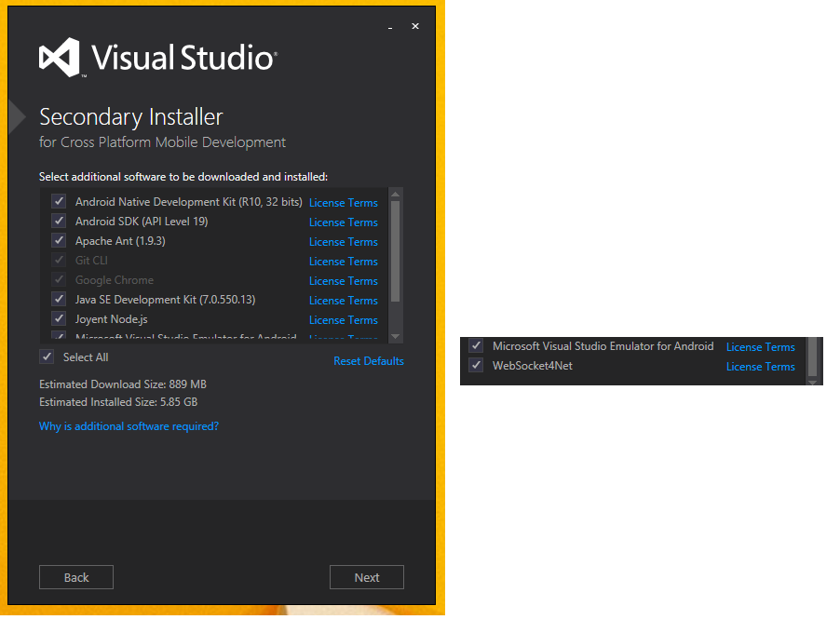Open License Terms for Java SE Development Kit

(344, 301)
